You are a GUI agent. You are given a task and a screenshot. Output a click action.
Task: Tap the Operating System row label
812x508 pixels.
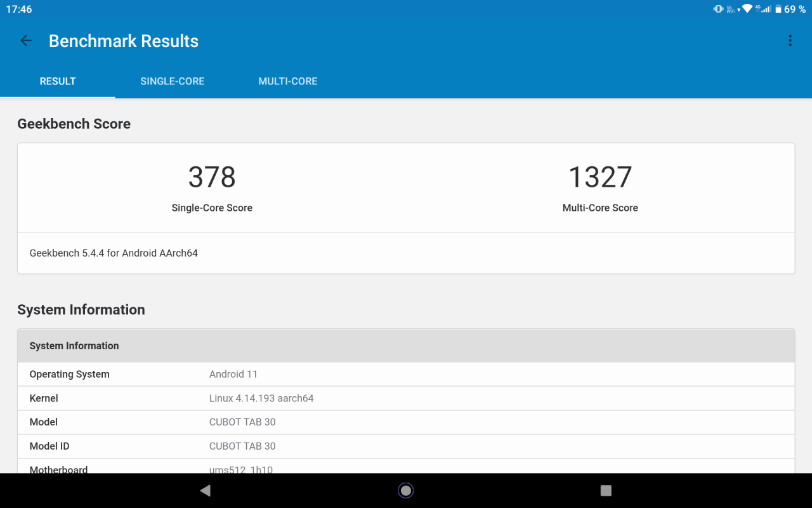coord(70,374)
